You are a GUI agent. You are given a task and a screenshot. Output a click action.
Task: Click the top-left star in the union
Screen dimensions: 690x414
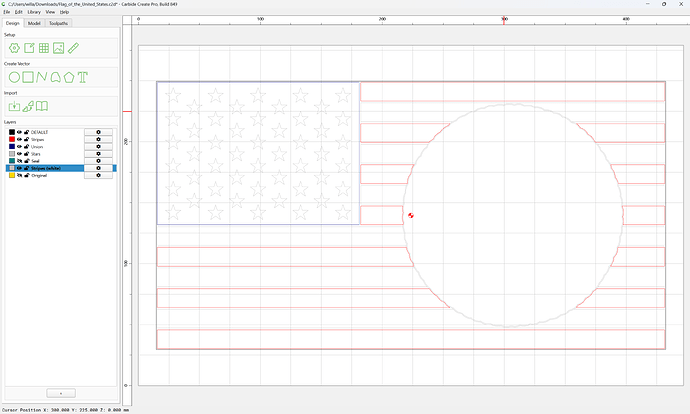pyautogui.click(x=173, y=95)
